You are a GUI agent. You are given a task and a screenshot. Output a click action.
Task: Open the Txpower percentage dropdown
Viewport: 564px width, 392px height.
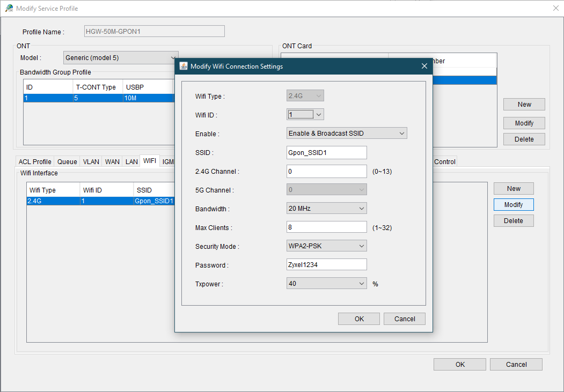pyautogui.click(x=327, y=284)
